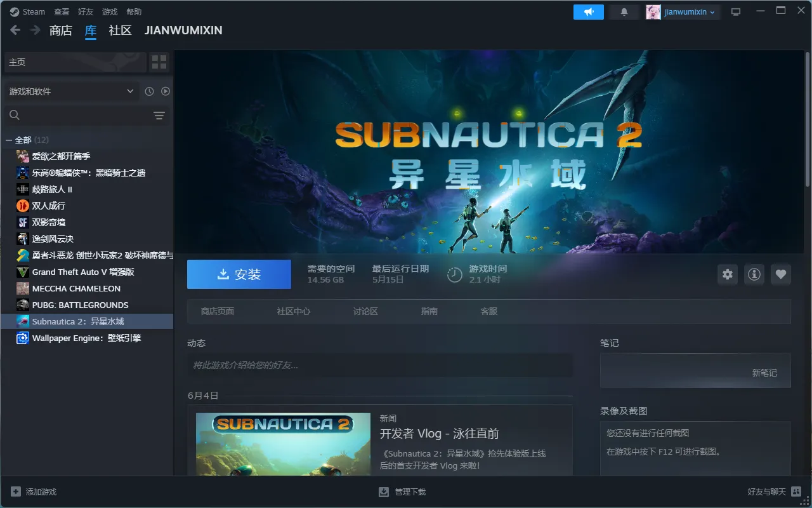812x508 pixels.
Task: Click the blue 安装 button
Action: point(239,274)
